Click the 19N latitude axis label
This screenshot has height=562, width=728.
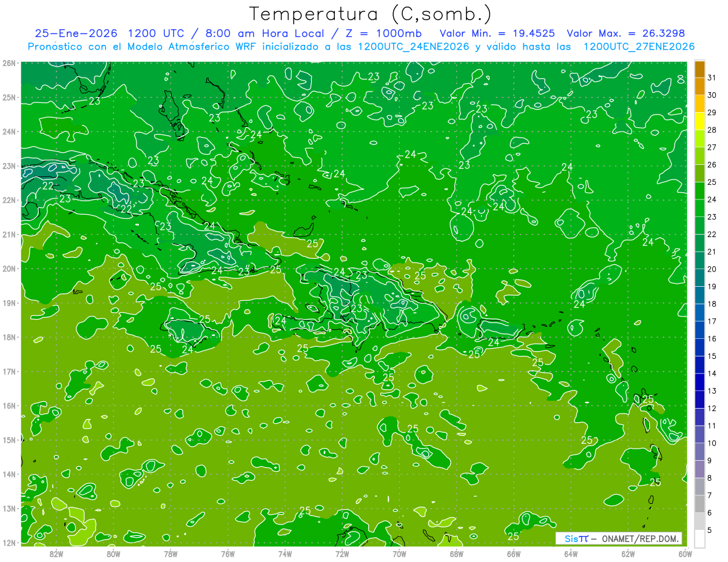pyautogui.click(x=10, y=303)
